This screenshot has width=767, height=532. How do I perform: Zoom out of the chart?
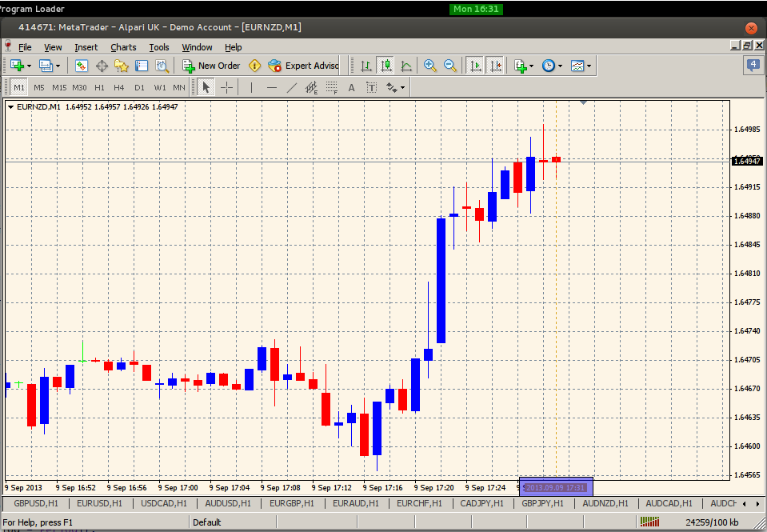(450, 66)
